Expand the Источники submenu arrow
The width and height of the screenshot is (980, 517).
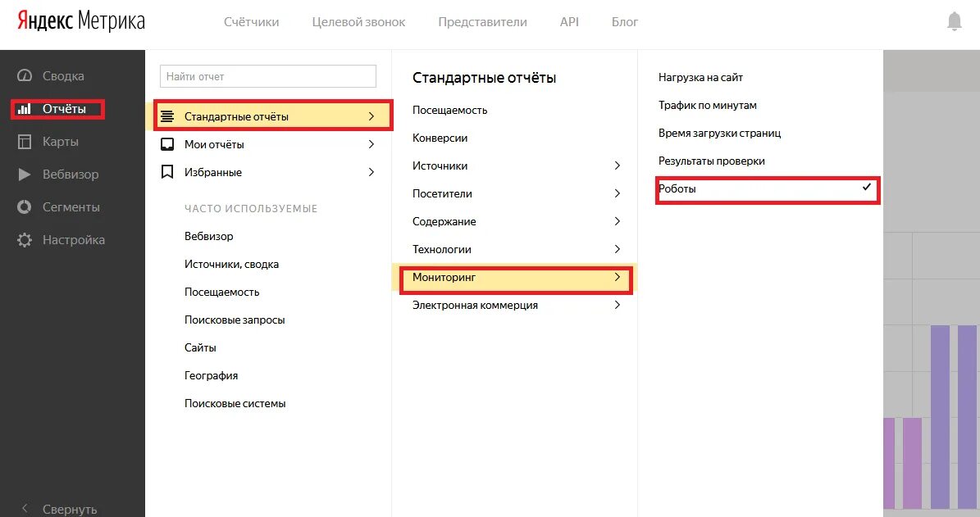(x=617, y=166)
